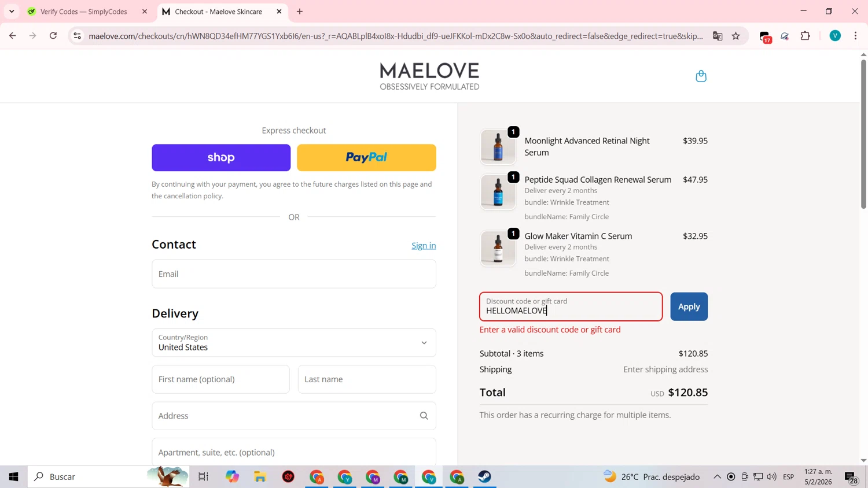Bookmark this page with the star icon

736,36
